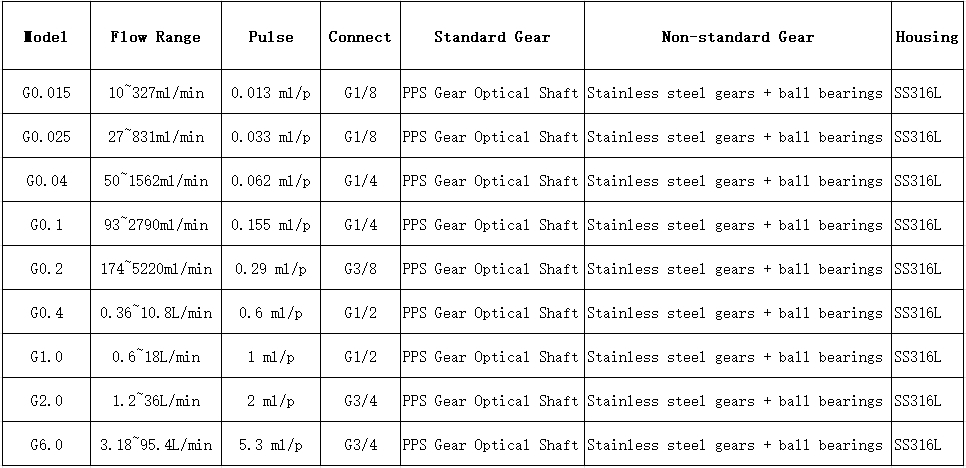Click the 27~831ml/min flow range cell
This screenshot has height=468, width=966.
click(x=156, y=137)
